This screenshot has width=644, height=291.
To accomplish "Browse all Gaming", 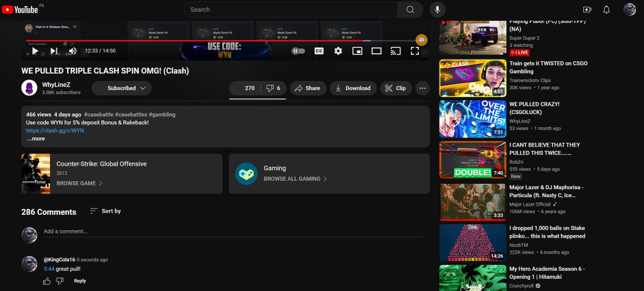I will (x=295, y=179).
